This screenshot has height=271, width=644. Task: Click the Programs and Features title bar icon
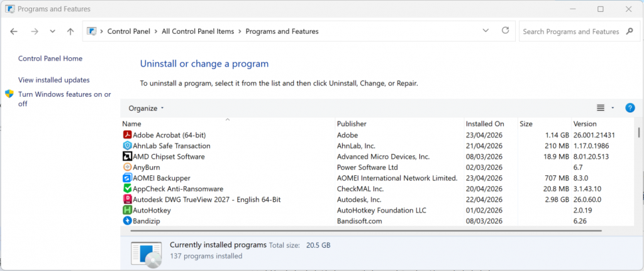pos(9,9)
